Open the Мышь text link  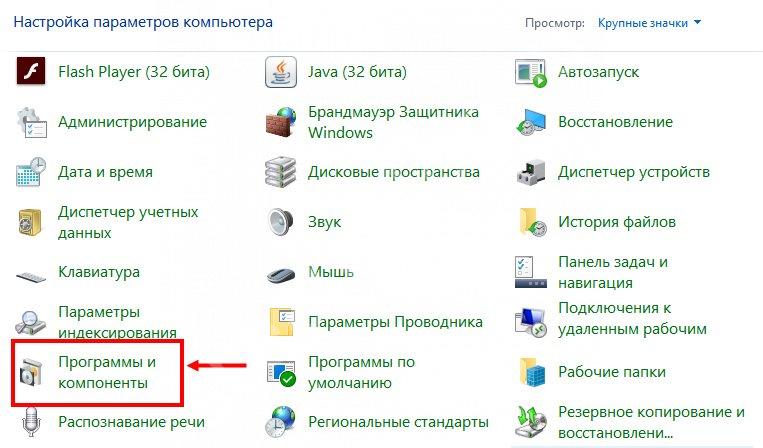(x=331, y=272)
